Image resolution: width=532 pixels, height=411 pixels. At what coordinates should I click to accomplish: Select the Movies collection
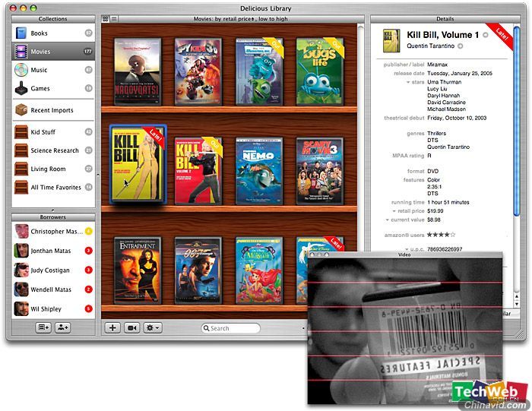coord(53,52)
